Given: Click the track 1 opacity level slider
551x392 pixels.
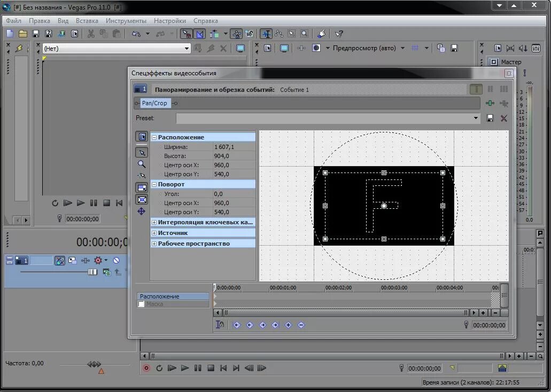Looking at the screenshot, I should click(x=92, y=272).
